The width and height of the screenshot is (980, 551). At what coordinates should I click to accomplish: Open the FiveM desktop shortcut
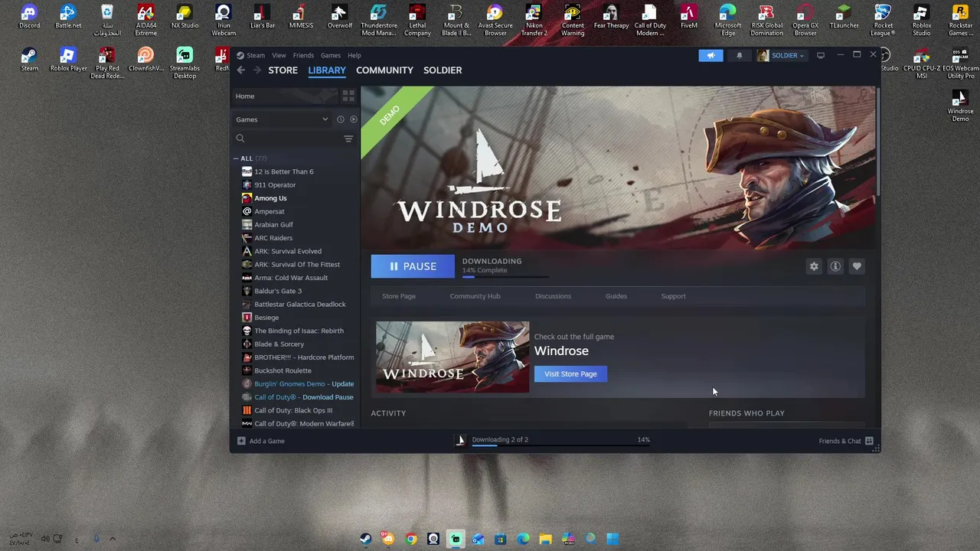[x=688, y=18]
